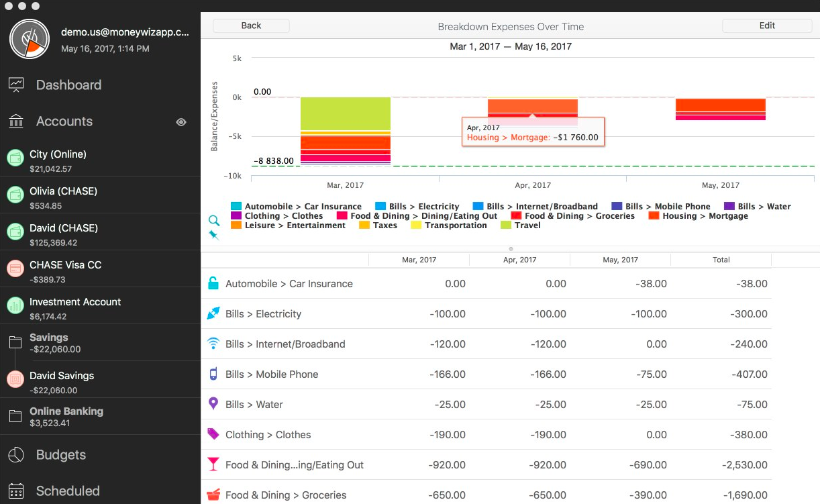Toggle Travel series in chart legend
This screenshot has height=504, width=820.
tap(521, 225)
